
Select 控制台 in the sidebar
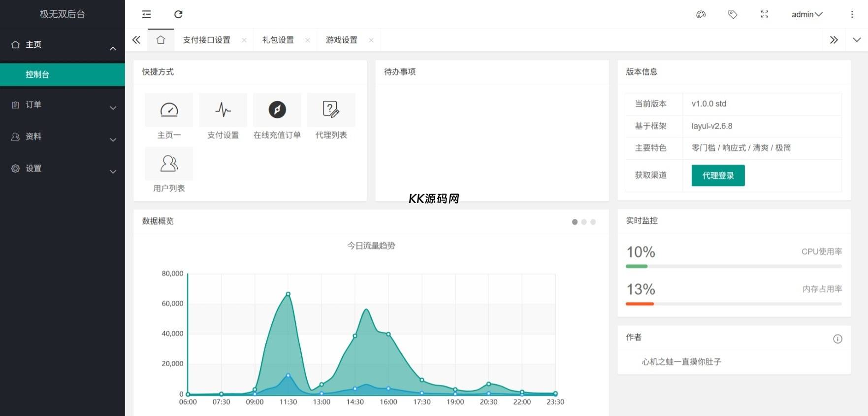click(62, 74)
